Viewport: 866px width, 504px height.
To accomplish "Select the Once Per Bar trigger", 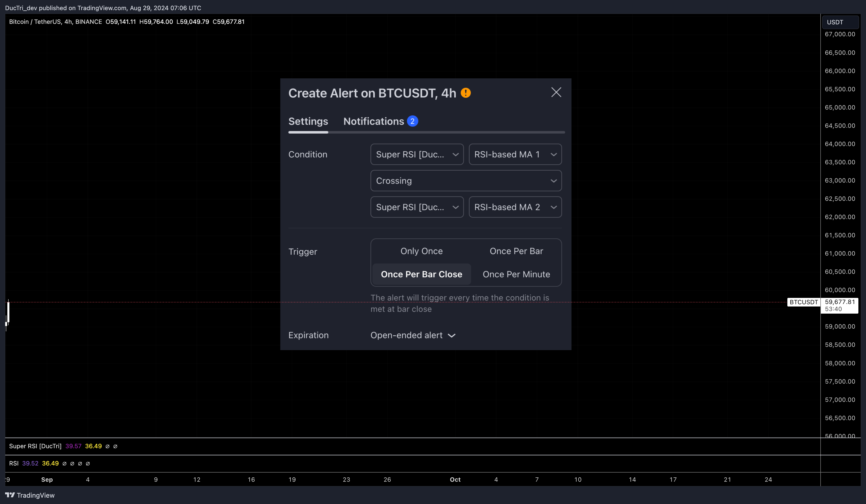I will pyautogui.click(x=516, y=251).
